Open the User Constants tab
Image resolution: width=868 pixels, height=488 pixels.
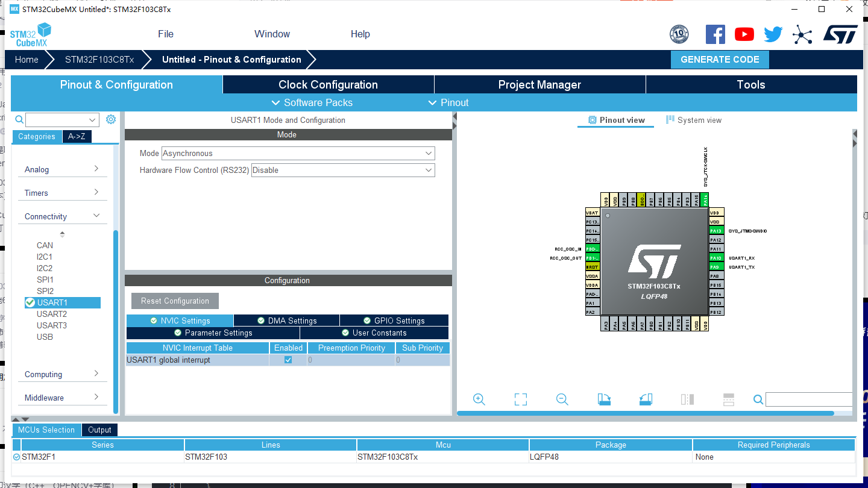tap(374, 333)
